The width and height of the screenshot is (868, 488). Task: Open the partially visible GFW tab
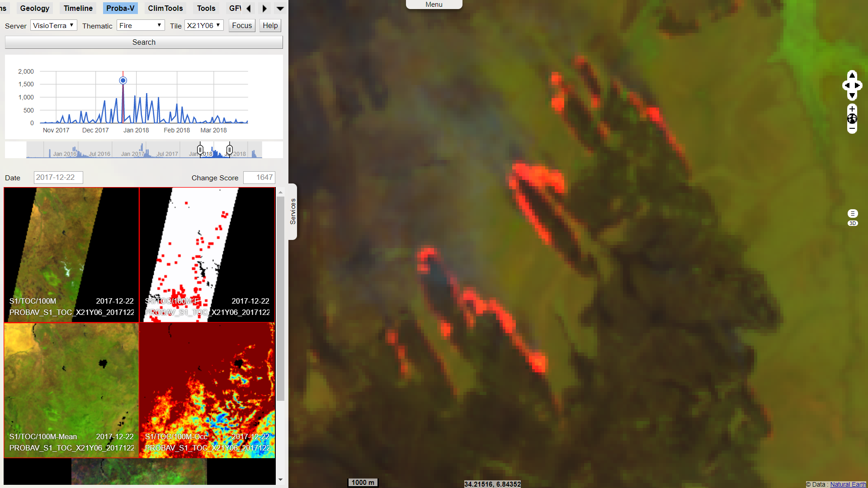(234, 8)
